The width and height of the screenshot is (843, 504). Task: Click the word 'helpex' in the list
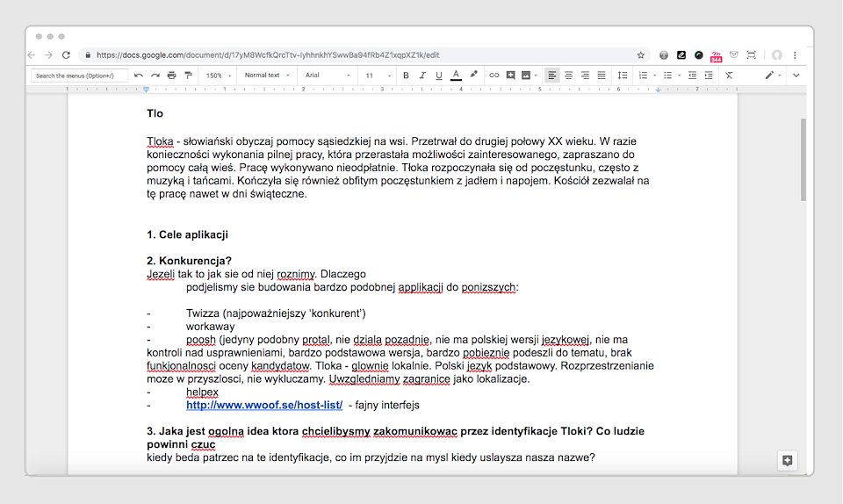click(x=202, y=392)
